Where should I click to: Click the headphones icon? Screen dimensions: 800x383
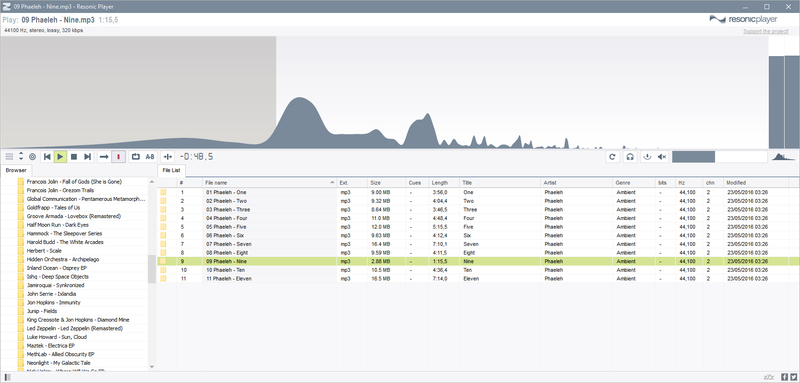(630, 157)
